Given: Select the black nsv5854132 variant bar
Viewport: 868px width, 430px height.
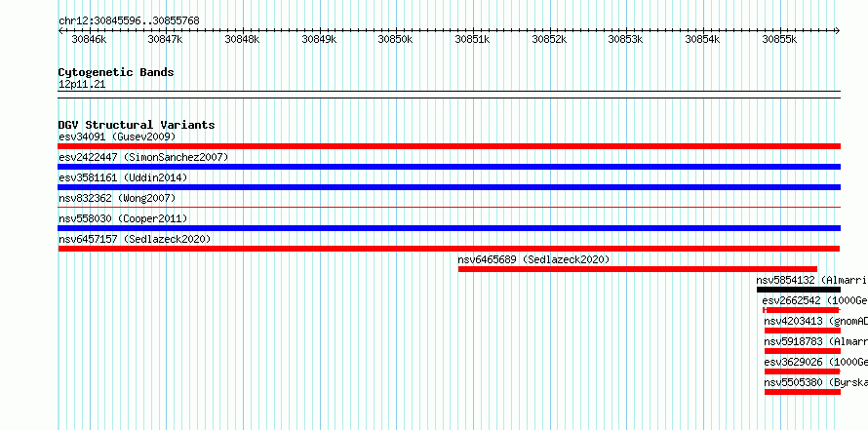Looking at the screenshot, I should (x=799, y=290).
